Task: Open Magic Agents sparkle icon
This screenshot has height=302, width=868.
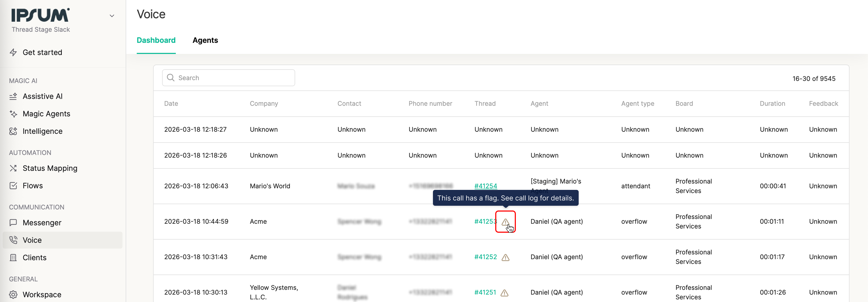Action: (x=13, y=114)
